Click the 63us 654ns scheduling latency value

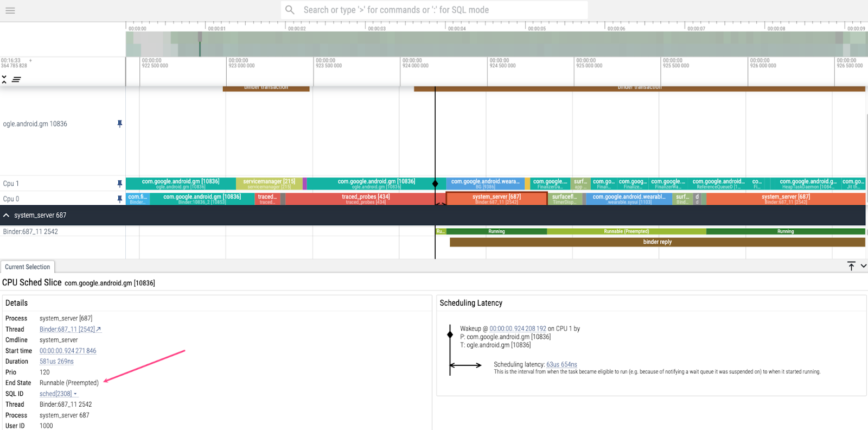(x=561, y=364)
